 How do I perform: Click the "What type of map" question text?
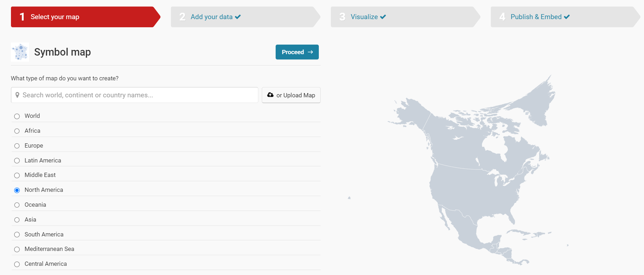point(65,78)
